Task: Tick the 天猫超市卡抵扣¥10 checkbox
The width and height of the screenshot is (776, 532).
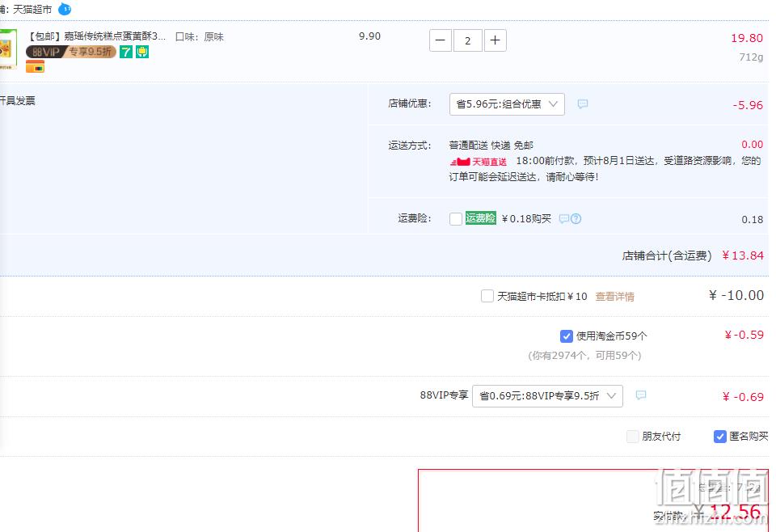Action: click(487, 296)
